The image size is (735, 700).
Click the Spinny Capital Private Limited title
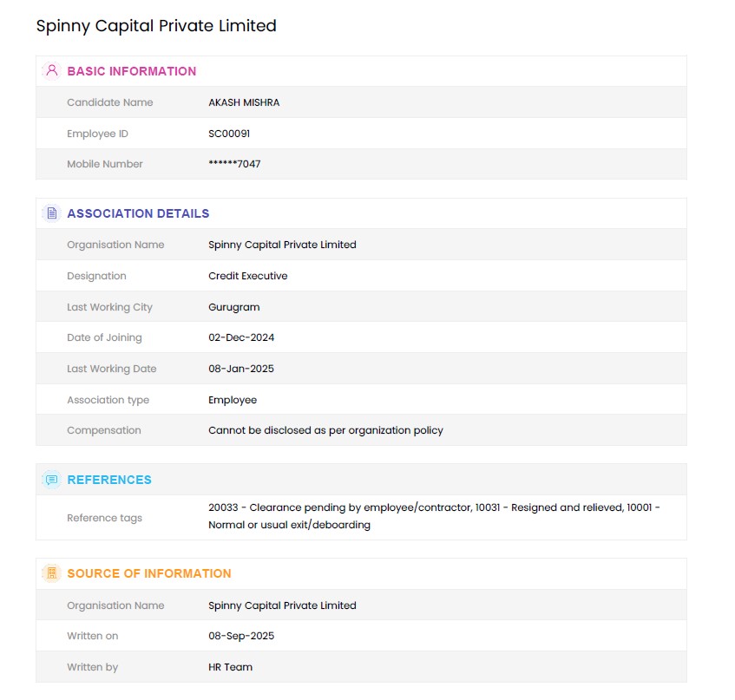coord(156,26)
